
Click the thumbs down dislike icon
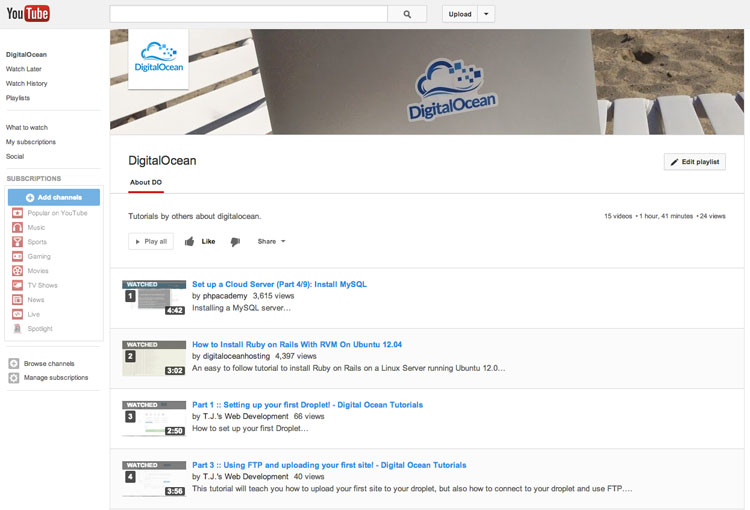click(235, 241)
